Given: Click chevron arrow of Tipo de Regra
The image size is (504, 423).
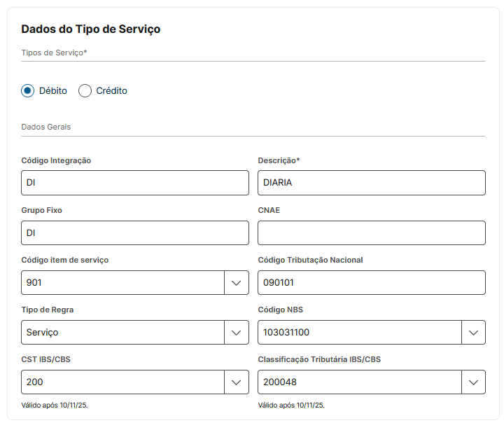Looking at the screenshot, I should click(236, 333).
